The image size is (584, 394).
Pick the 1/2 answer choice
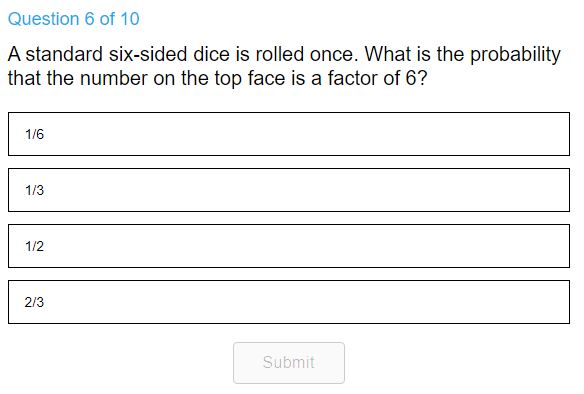[289, 246]
